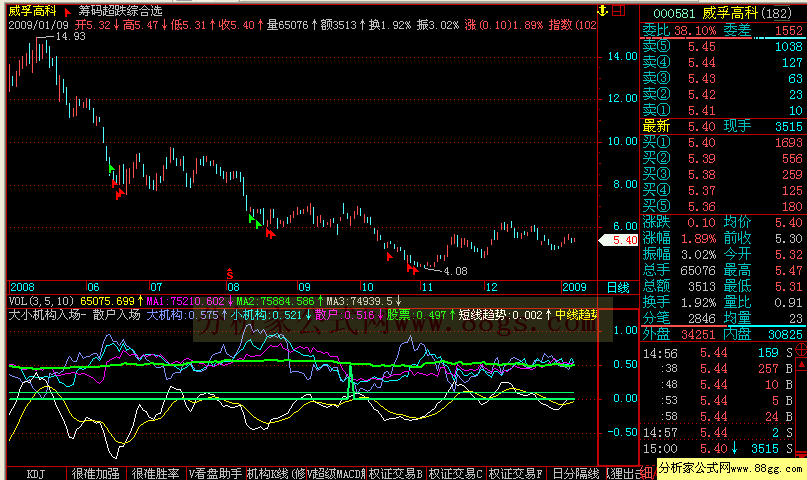This screenshot has height=480, width=807.
Task: Click the 大小机构入场 indicator title
Action: point(45,314)
